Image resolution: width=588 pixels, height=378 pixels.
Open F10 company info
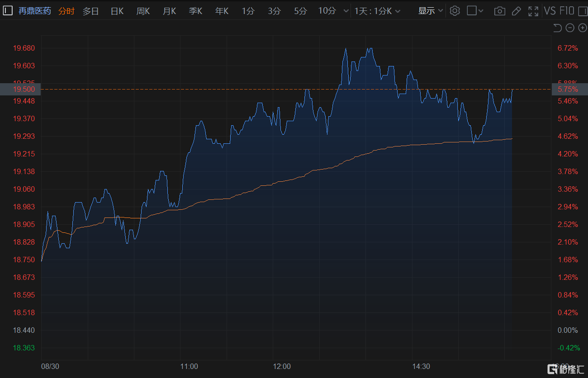click(567, 11)
